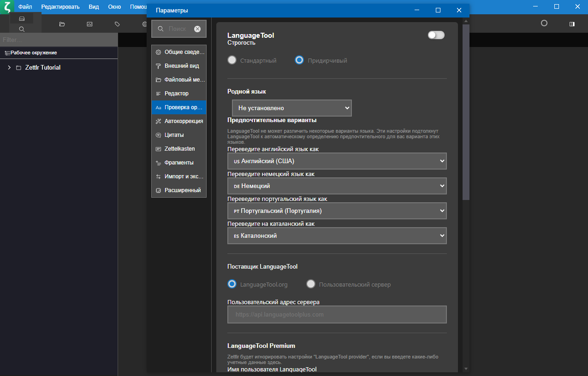Choose Пользовательский сервер radio button

tap(311, 284)
